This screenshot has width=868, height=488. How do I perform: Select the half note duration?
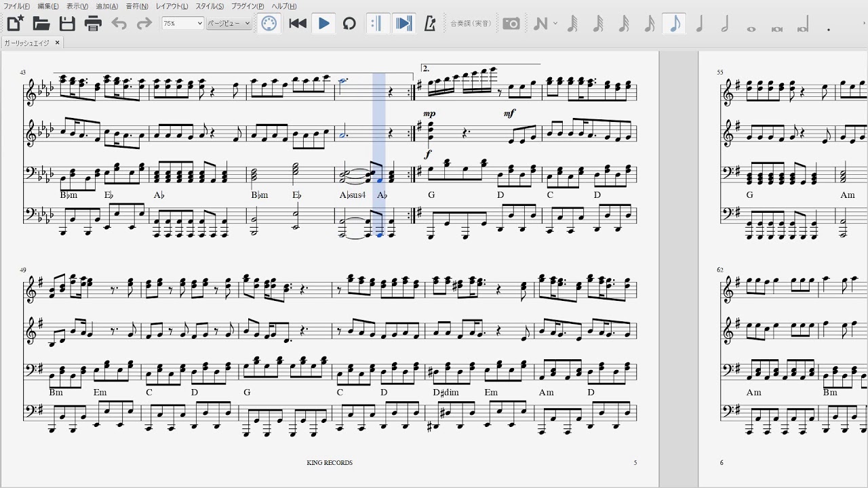(x=725, y=24)
